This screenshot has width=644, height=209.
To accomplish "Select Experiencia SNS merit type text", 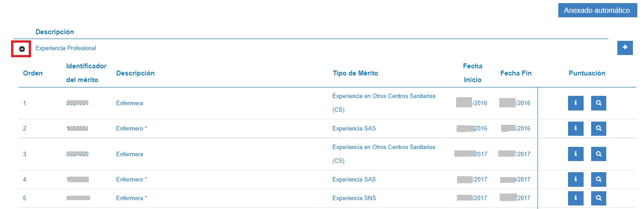I will click(x=354, y=198).
